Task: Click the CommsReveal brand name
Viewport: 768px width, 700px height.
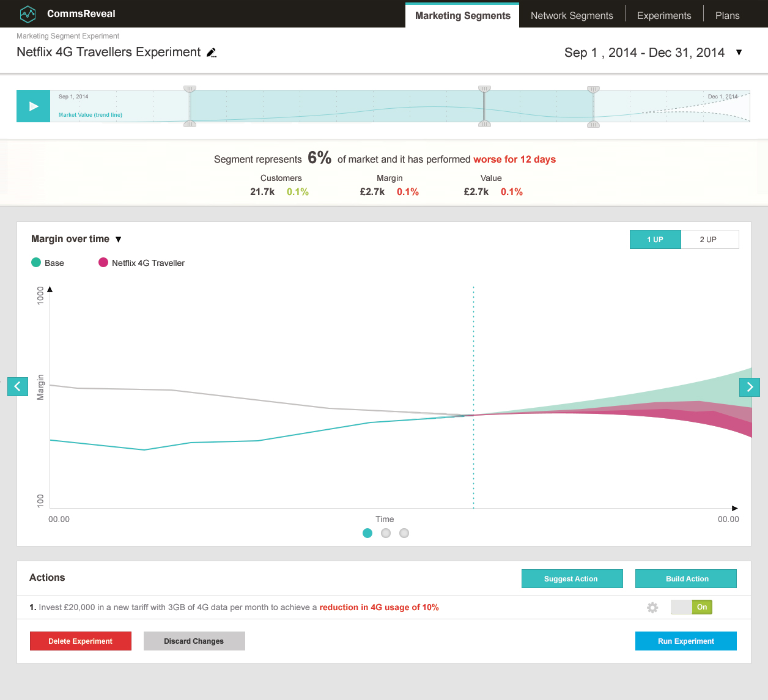Action: point(81,13)
